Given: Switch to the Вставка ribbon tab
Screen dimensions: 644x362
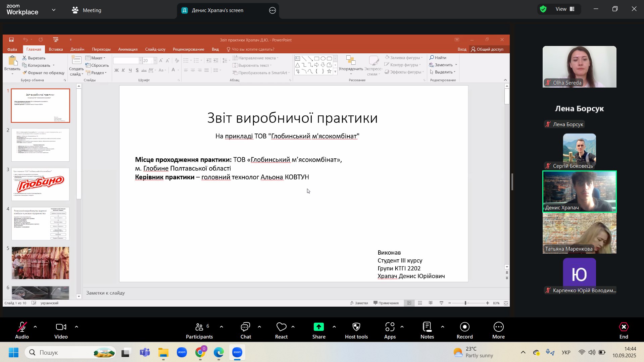Looking at the screenshot, I should 56,49.
